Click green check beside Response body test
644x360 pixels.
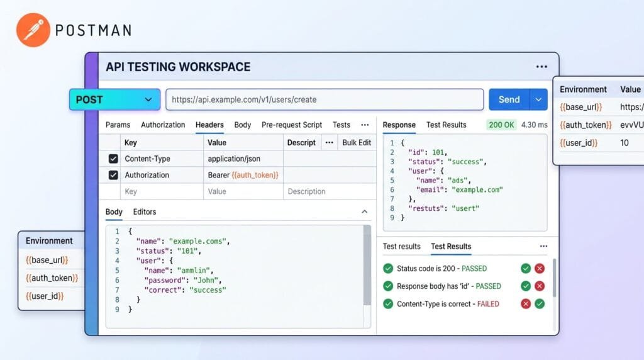(526, 286)
